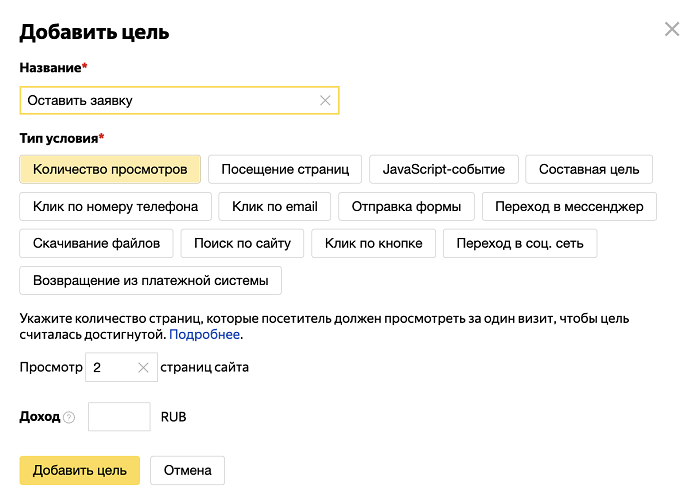Select Возвращение из платежной системы condition
This screenshot has width=700, height=500.
(x=150, y=280)
